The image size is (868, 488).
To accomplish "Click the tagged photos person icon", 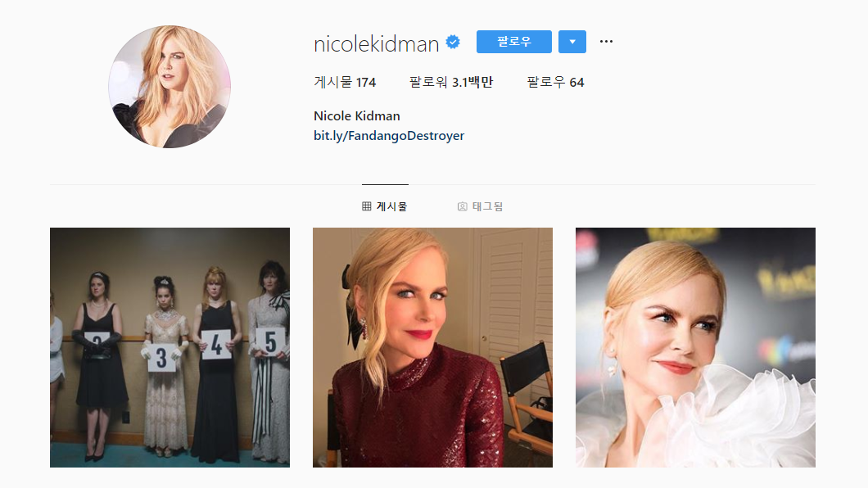I will (x=462, y=206).
